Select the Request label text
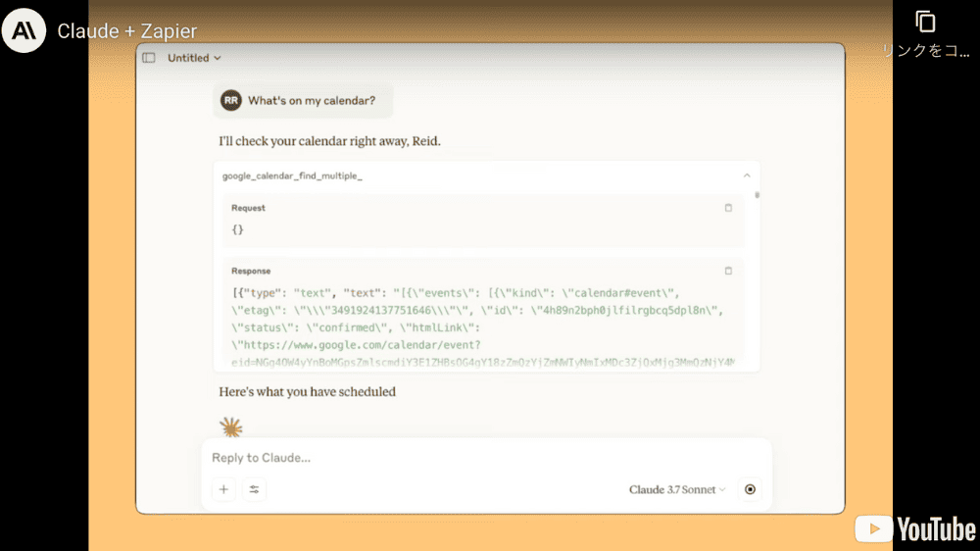This screenshot has width=980, height=551. 248,208
